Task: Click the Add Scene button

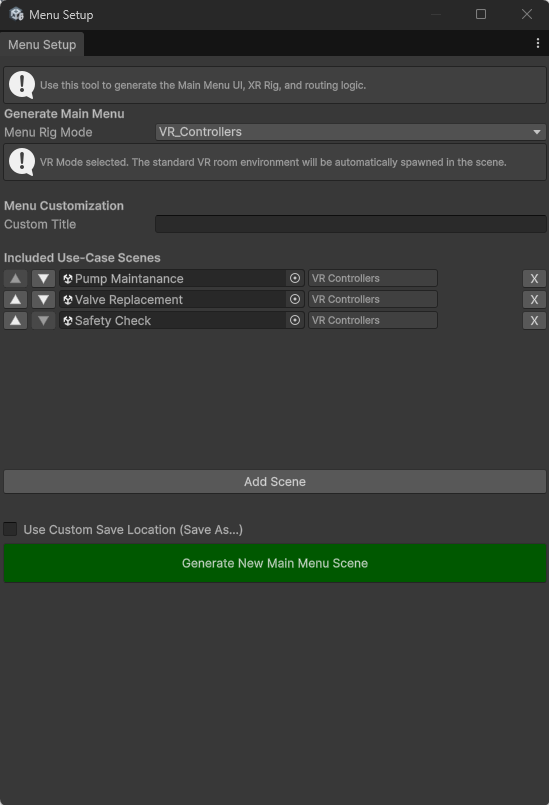Action: click(x=275, y=482)
